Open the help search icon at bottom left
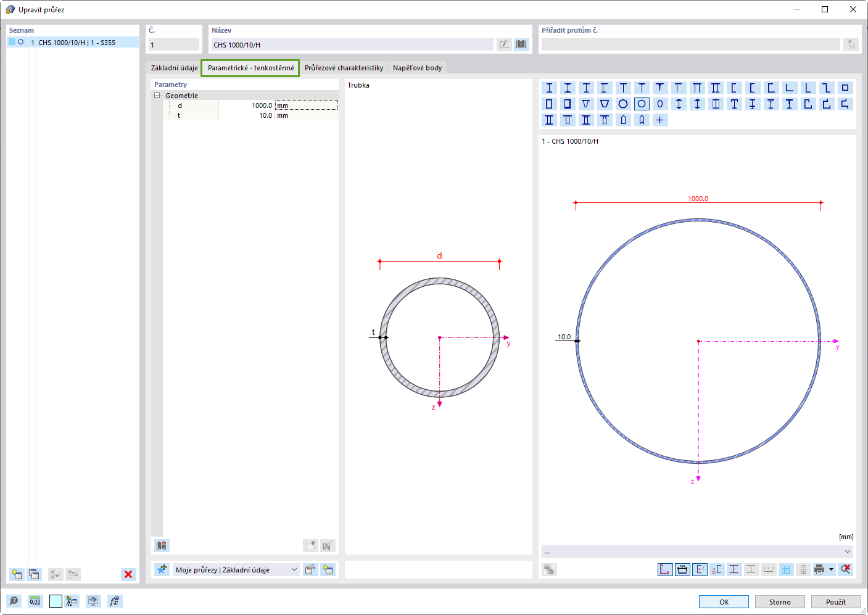The image size is (868, 615). coord(14,601)
